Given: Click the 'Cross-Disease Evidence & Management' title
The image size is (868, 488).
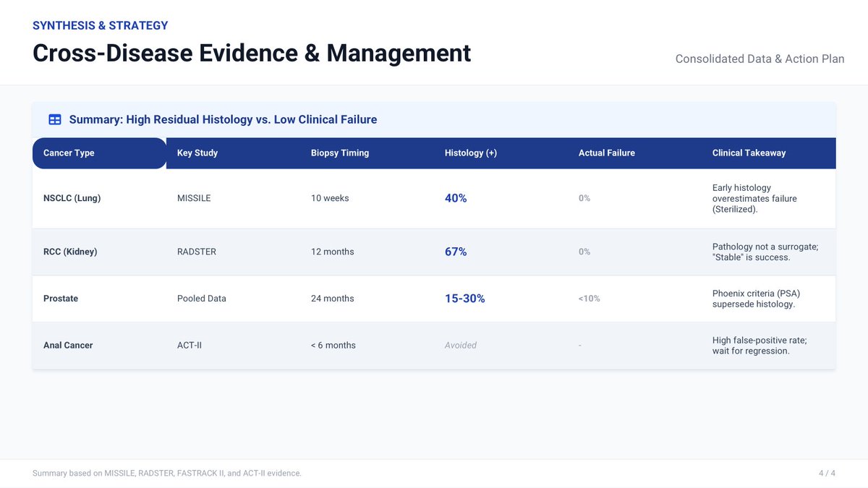Looking at the screenshot, I should 252,53.
